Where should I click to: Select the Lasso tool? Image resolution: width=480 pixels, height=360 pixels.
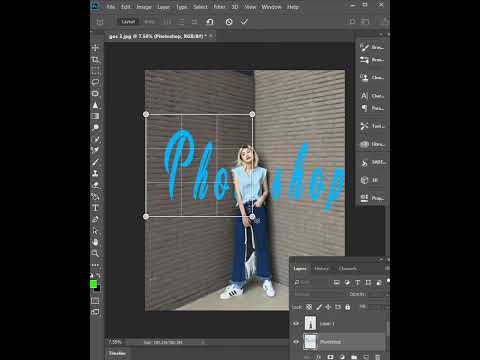[x=95, y=82]
